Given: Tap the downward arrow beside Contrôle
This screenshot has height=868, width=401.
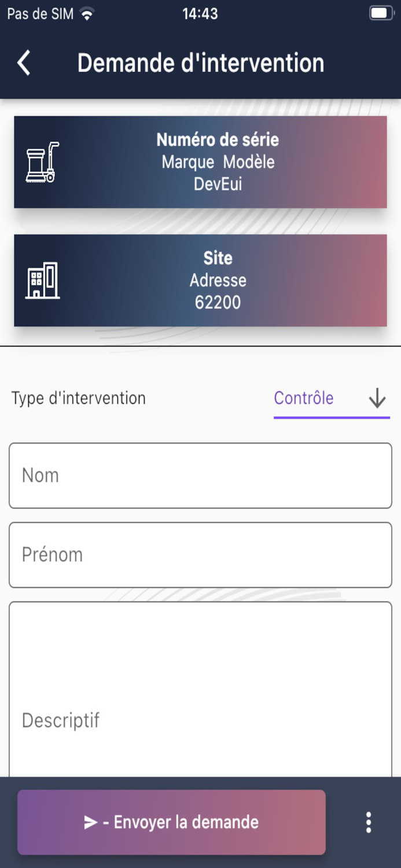Looking at the screenshot, I should [x=378, y=398].
